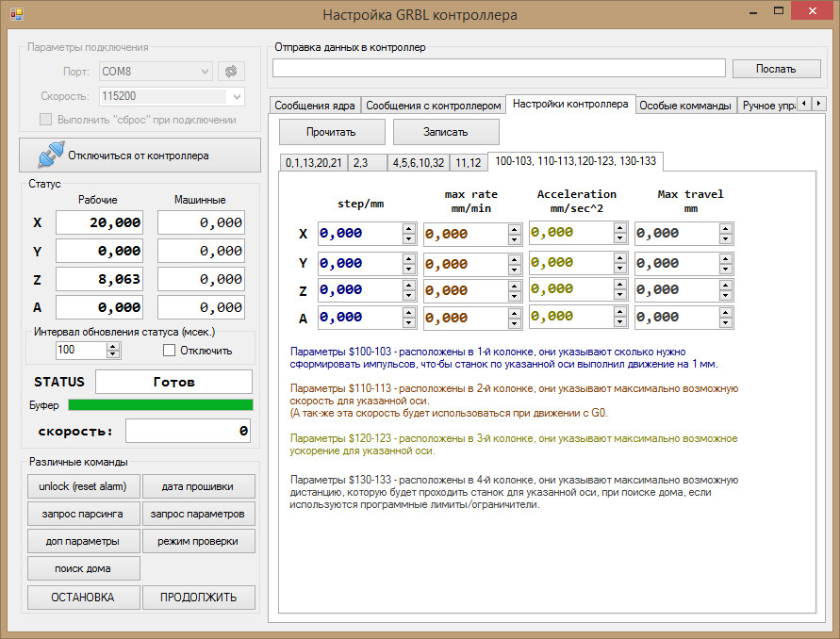Click the refresh COM ports icon button
This screenshot has height=639, width=840.
(x=231, y=72)
